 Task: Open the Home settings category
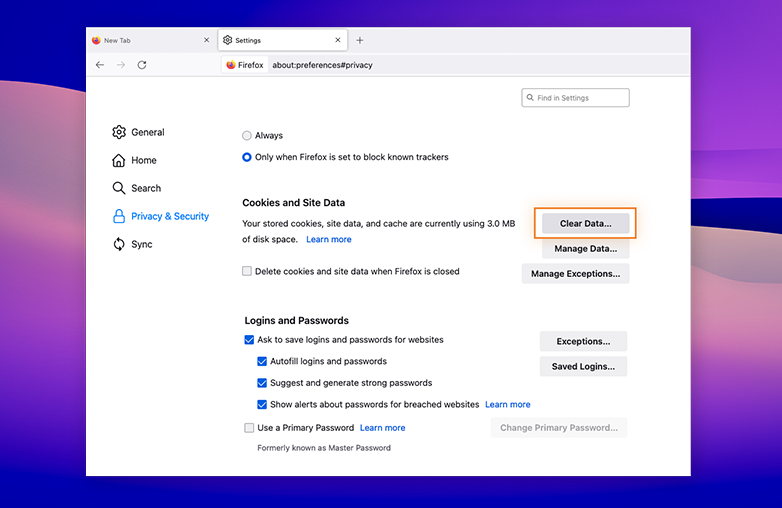134,160
